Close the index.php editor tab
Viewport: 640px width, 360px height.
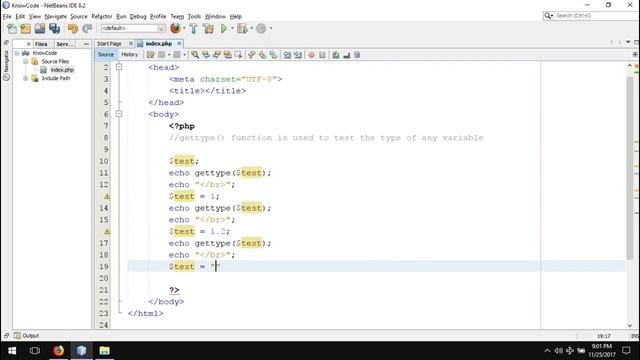(179, 43)
